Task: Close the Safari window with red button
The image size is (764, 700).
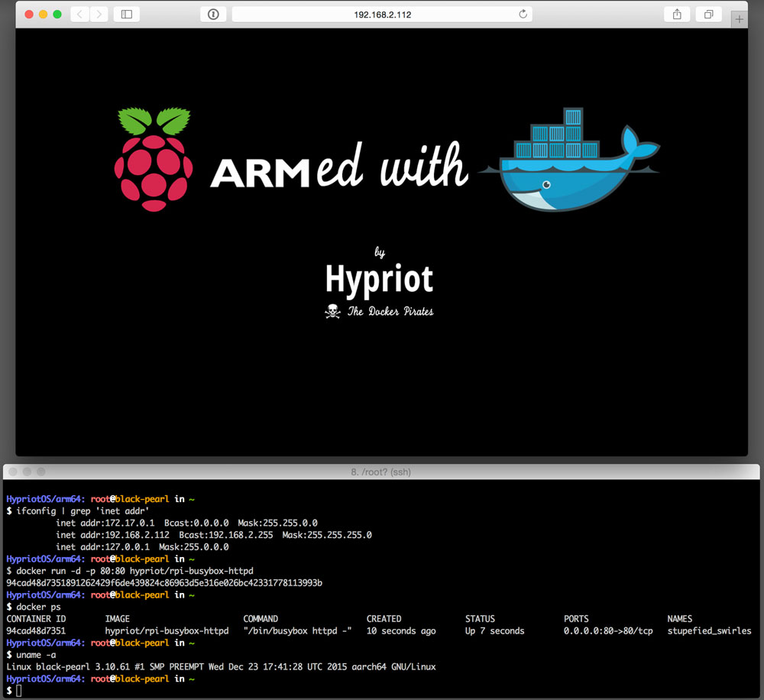Action: 28,14
